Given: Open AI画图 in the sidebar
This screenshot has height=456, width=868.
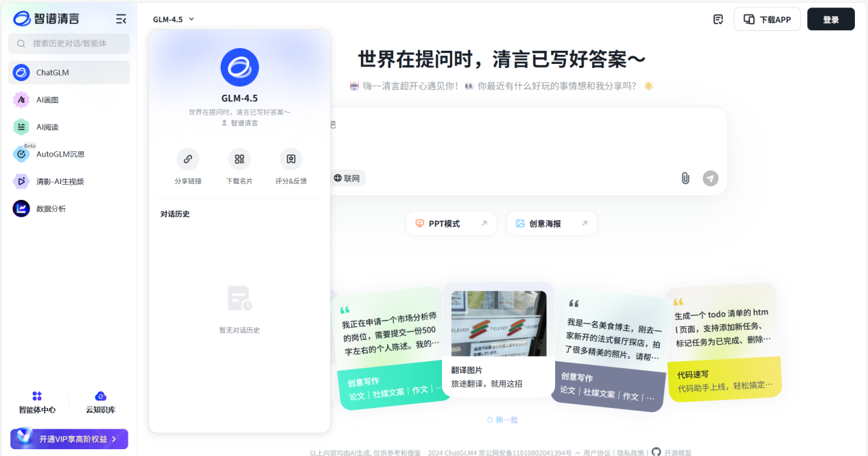Looking at the screenshot, I should [69, 100].
